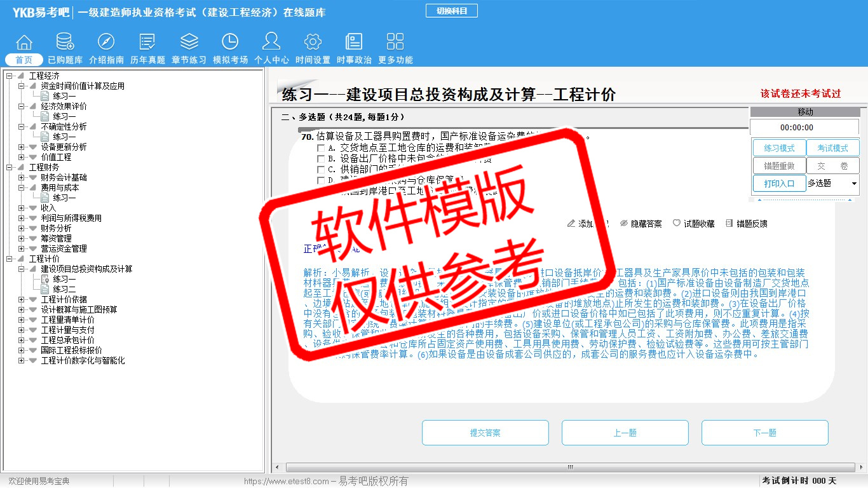Click the 错题反馈 icon

click(x=729, y=224)
